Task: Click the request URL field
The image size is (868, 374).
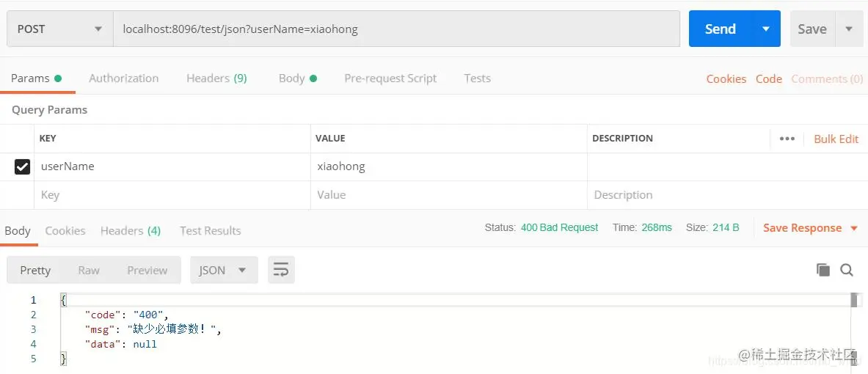Action: pos(396,29)
